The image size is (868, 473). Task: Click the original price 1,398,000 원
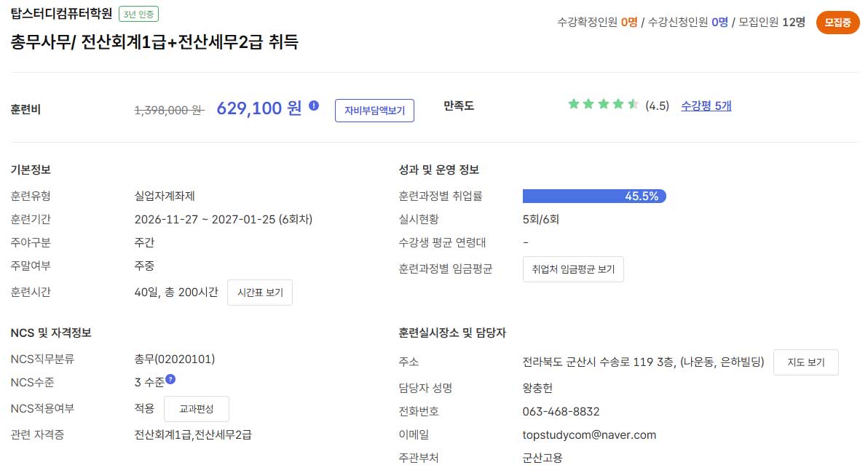coord(170,110)
